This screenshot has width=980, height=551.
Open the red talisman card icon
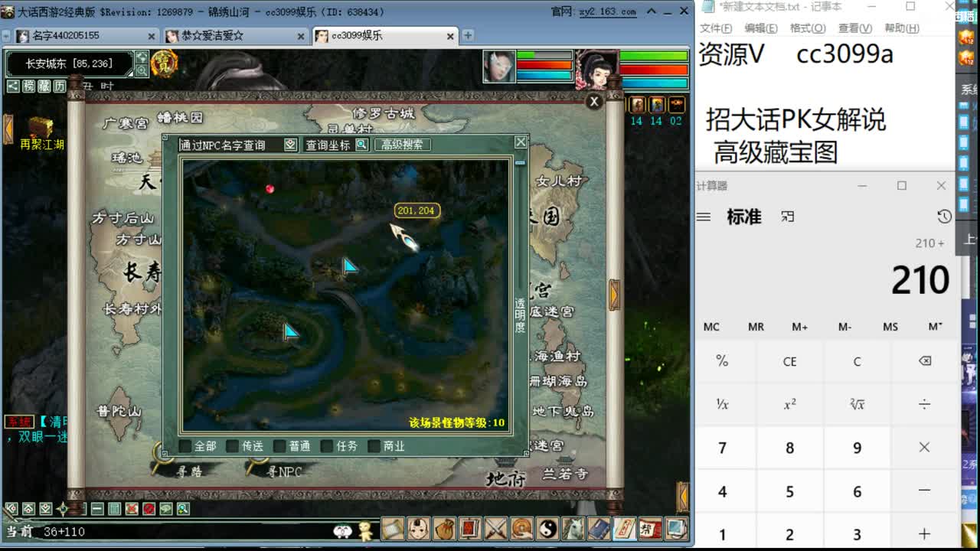coord(625,529)
